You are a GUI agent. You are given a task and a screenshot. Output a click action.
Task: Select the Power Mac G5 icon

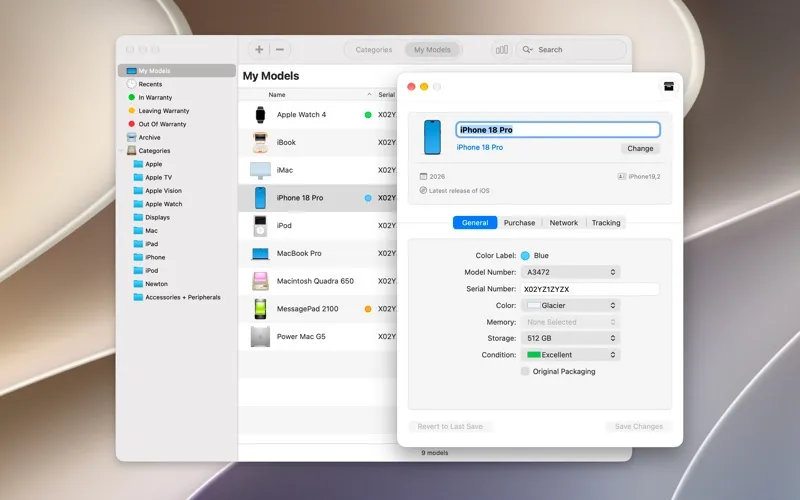click(260, 337)
